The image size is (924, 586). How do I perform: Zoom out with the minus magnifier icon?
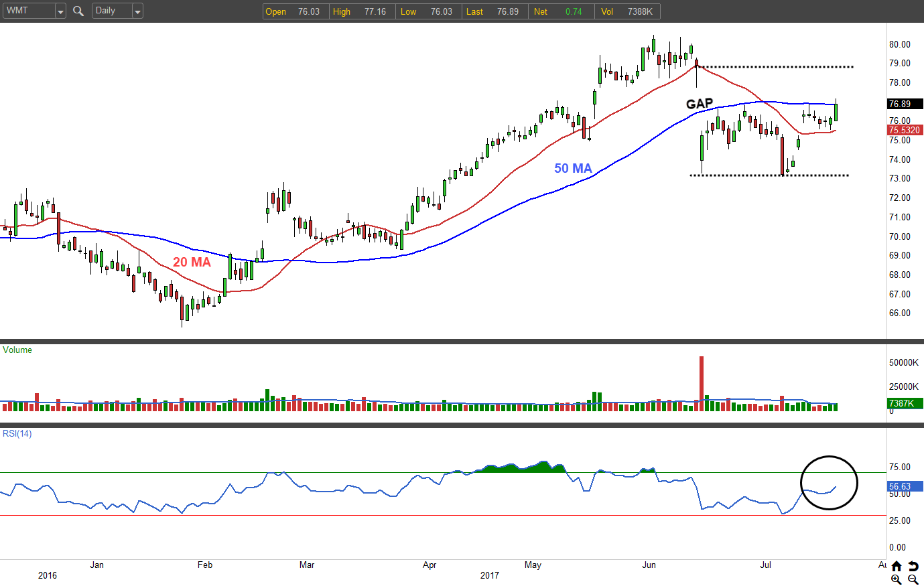[x=913, y=579]
